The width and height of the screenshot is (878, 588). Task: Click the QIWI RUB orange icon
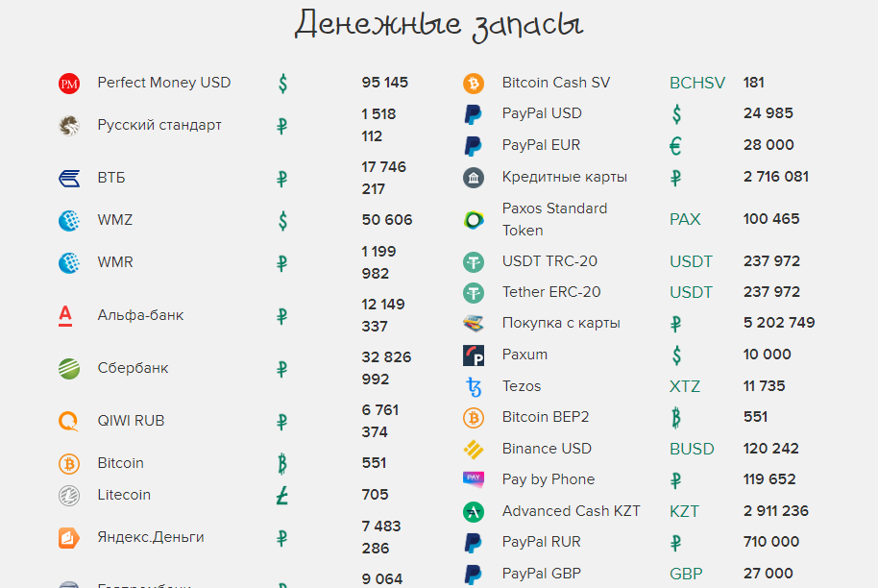click(x=69, y=421)
